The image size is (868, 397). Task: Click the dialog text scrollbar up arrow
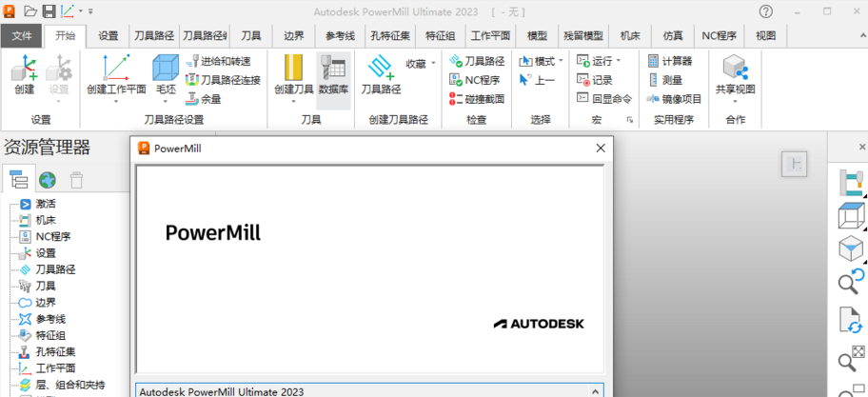point(596,391)
